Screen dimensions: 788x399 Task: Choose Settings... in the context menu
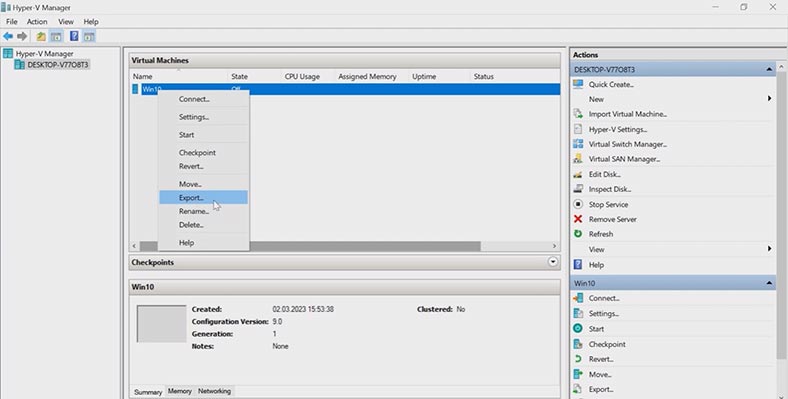pos(203,117)
